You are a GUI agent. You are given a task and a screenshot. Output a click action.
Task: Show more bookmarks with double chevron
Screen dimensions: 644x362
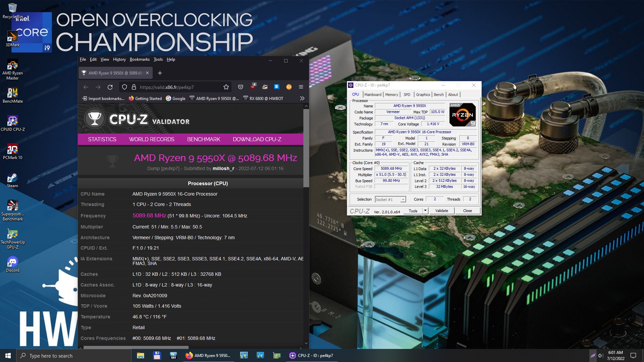[x=302, y=98]
